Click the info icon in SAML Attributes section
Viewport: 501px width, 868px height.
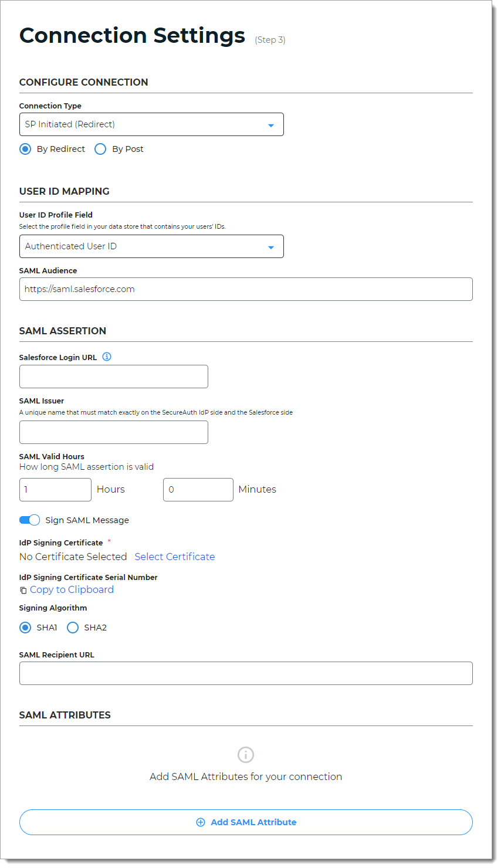click(x=245, y=755)
